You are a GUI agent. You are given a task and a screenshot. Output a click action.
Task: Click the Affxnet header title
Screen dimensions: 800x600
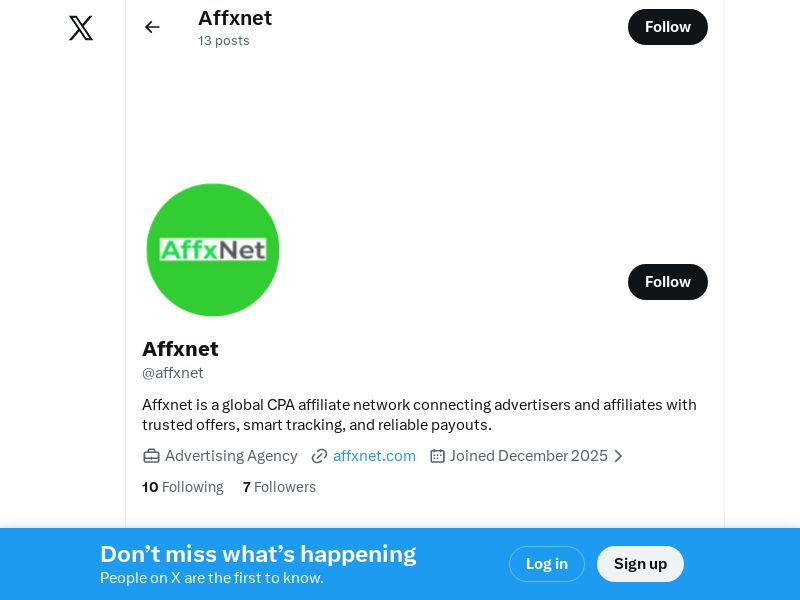(x=235, y=18)
